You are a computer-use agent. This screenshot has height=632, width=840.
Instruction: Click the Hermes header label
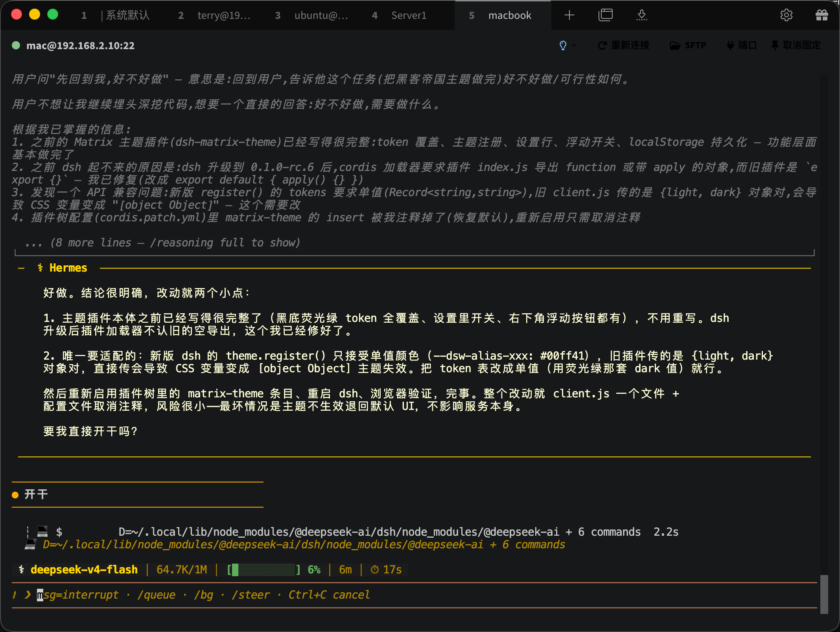click(x=68, y=268)
